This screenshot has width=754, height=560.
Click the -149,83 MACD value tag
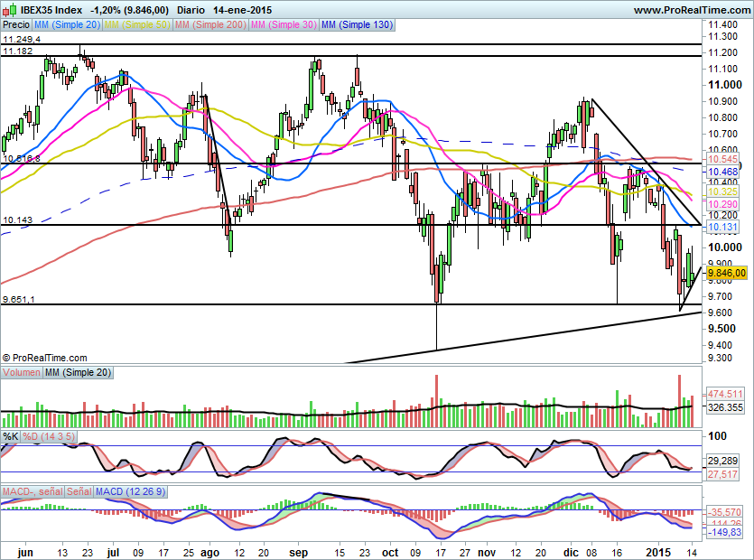click(x=723, y=532)
